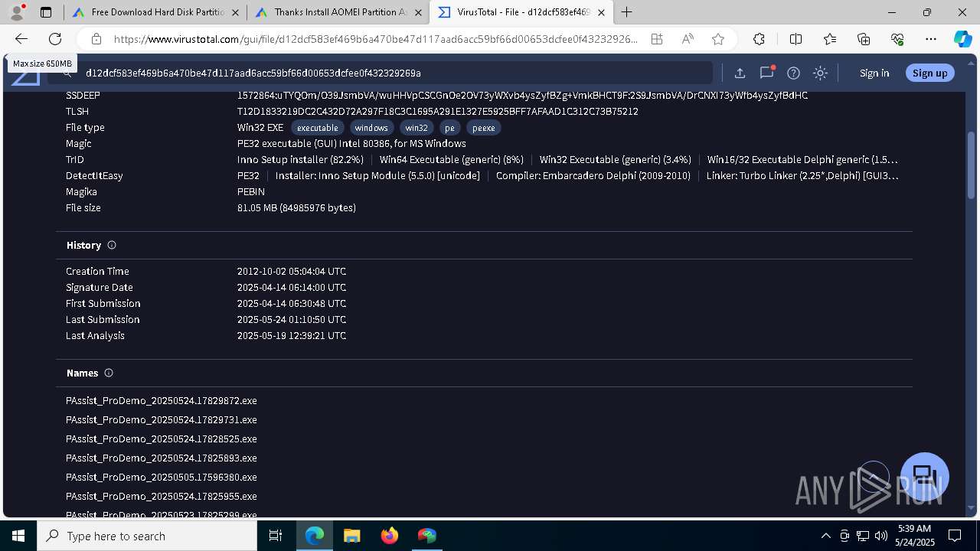Open app available icon in address bar
Viewport: 980px width, 551px height.
point(657,39)
